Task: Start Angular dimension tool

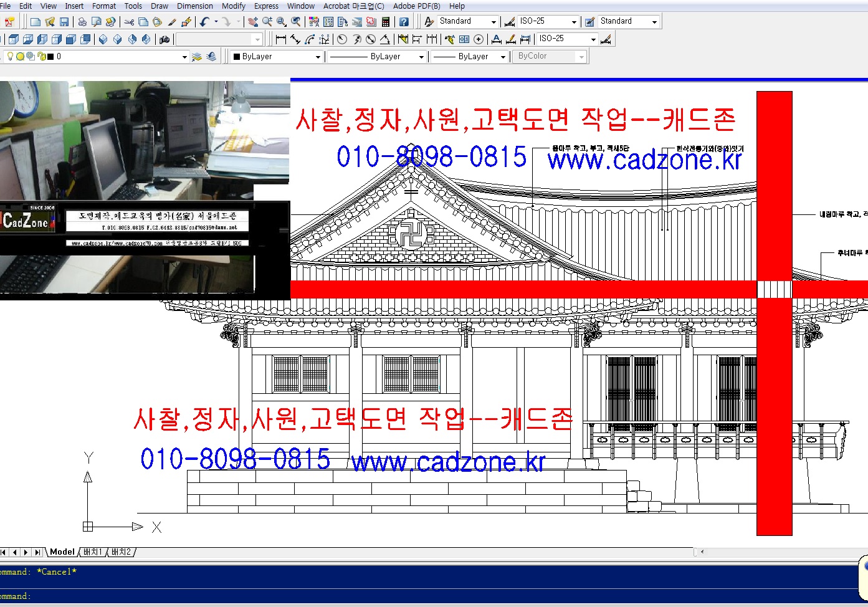Action: tap(385, 39)
